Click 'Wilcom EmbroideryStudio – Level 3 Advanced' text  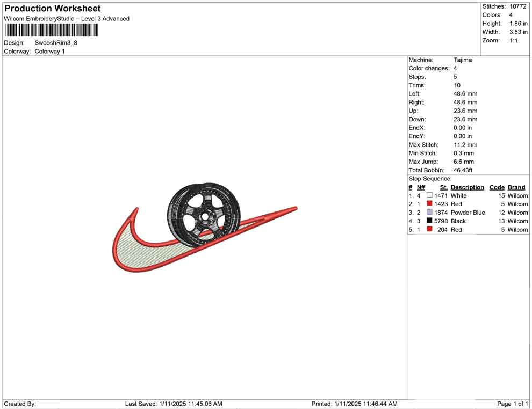click(67, 19)
